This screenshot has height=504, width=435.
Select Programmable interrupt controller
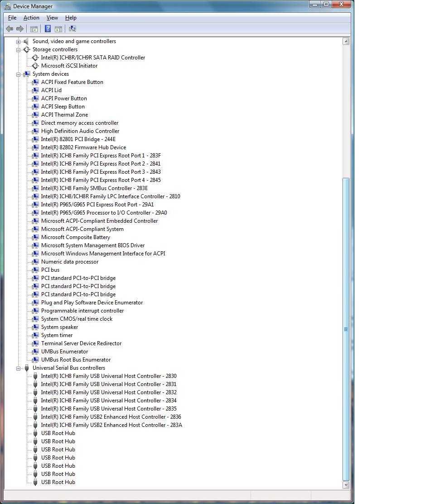click(82, 311)
